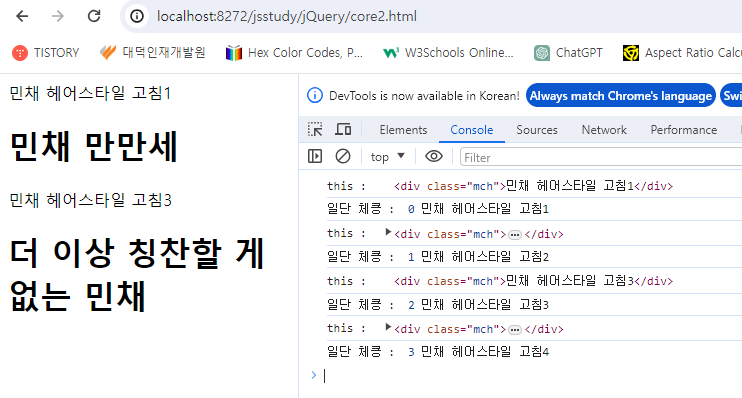Activate the inspect element picker
The height and width of the screenshot is (398, 742).
(315, 130)
